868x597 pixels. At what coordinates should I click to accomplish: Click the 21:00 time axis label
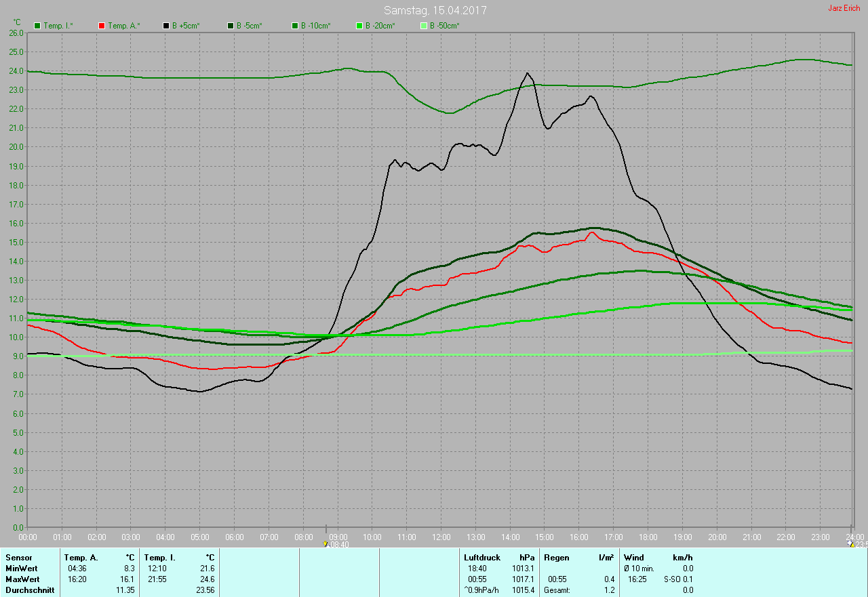coord(751,537)
